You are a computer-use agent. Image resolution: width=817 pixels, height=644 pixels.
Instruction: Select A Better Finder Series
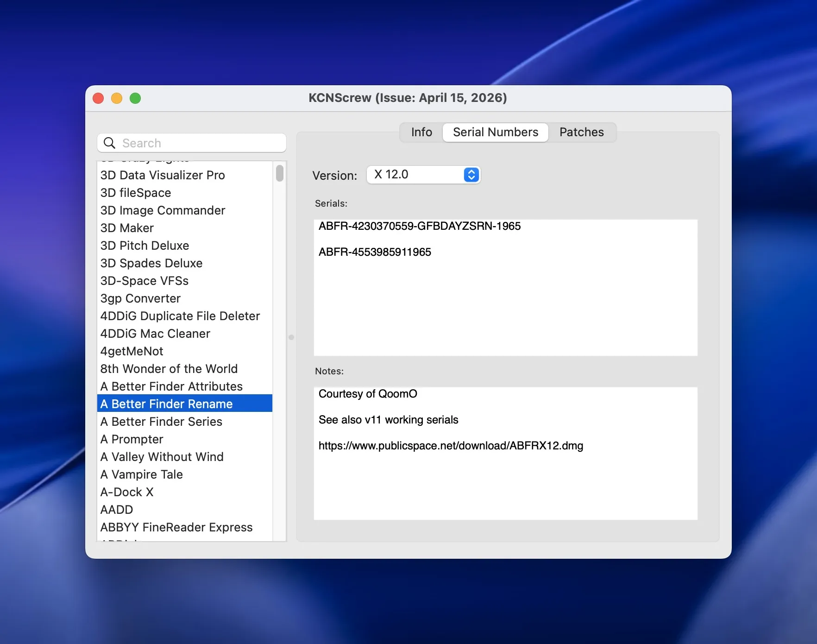(x=185, y=422)
